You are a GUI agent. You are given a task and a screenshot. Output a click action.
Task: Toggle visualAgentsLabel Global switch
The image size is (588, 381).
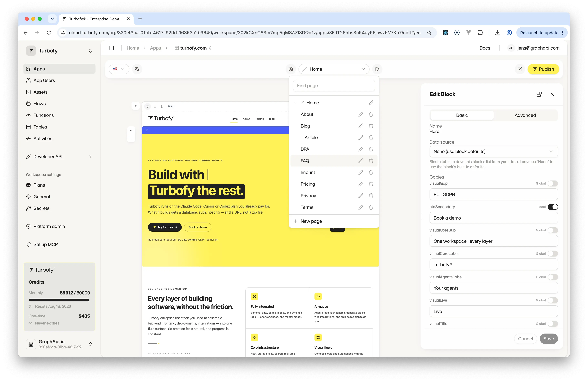[x=553, y=277]
